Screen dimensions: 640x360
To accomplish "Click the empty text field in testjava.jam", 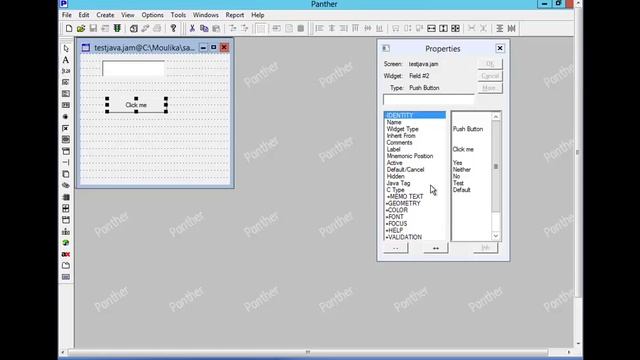I will click(133, 69).
